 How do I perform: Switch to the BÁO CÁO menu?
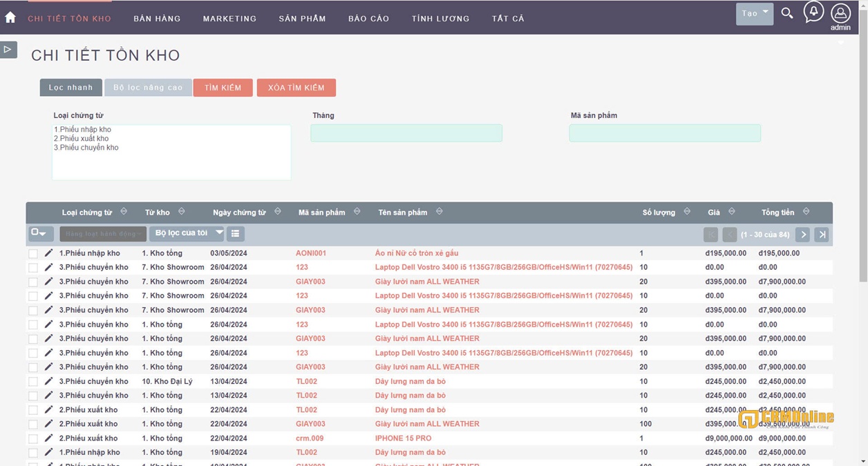click(x=368, y=19)
